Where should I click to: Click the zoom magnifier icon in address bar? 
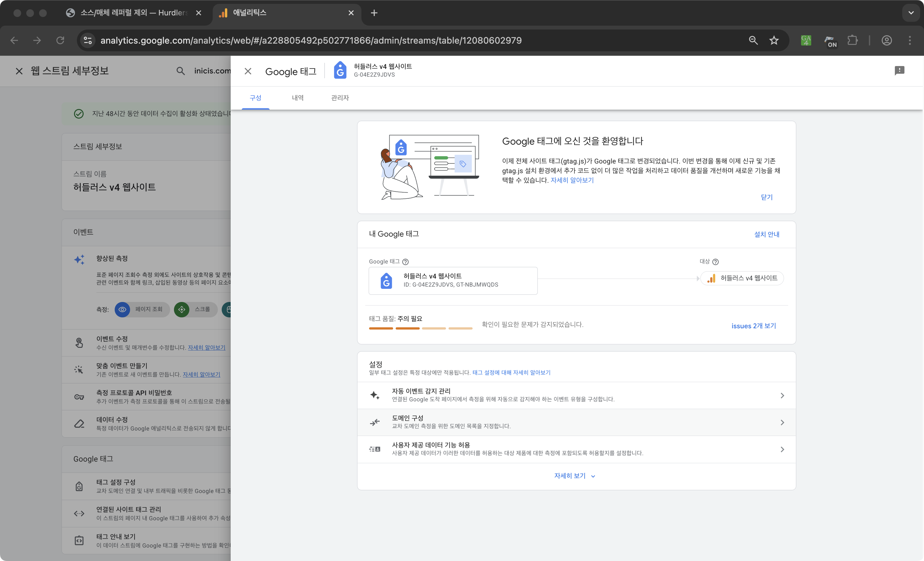(753, 40)
